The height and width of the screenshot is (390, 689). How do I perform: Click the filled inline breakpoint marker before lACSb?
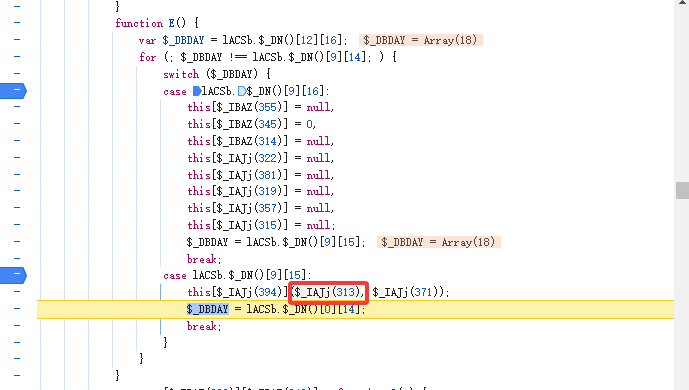[197, 91]
